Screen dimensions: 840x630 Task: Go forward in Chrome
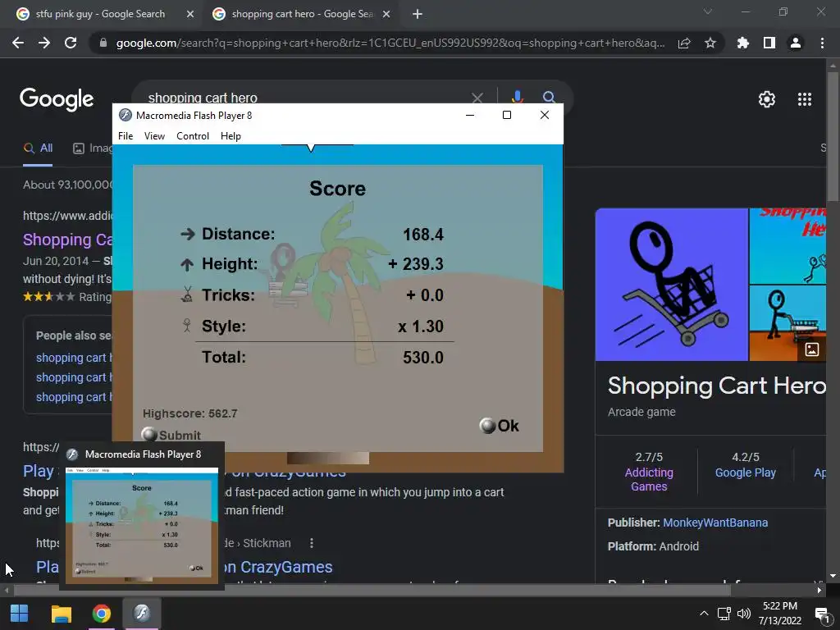(44, 43)
